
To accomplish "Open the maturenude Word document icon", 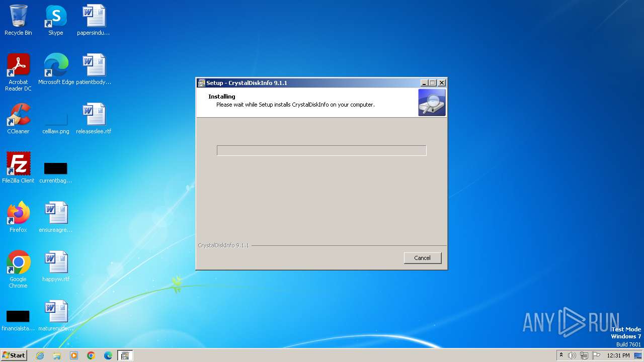I will point(56,315).
